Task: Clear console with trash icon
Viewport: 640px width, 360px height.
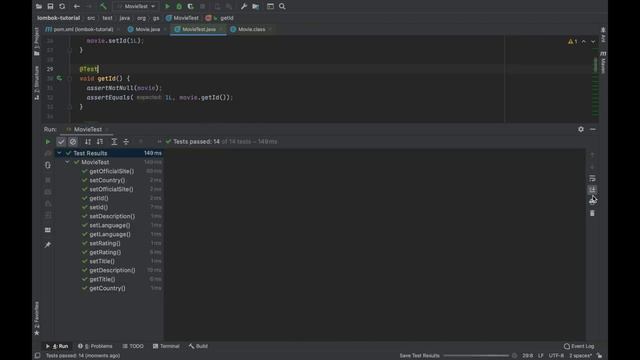Action: pos(592,213)
